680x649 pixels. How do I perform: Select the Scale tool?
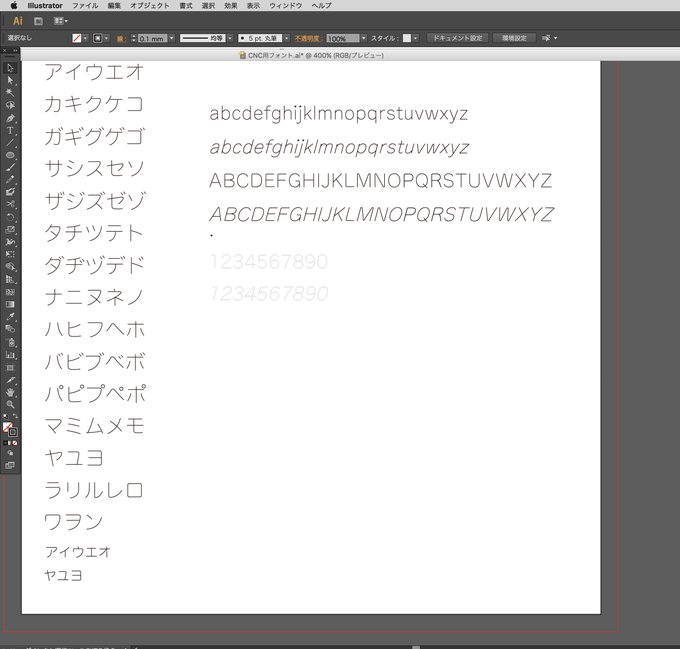pos(10,230)
